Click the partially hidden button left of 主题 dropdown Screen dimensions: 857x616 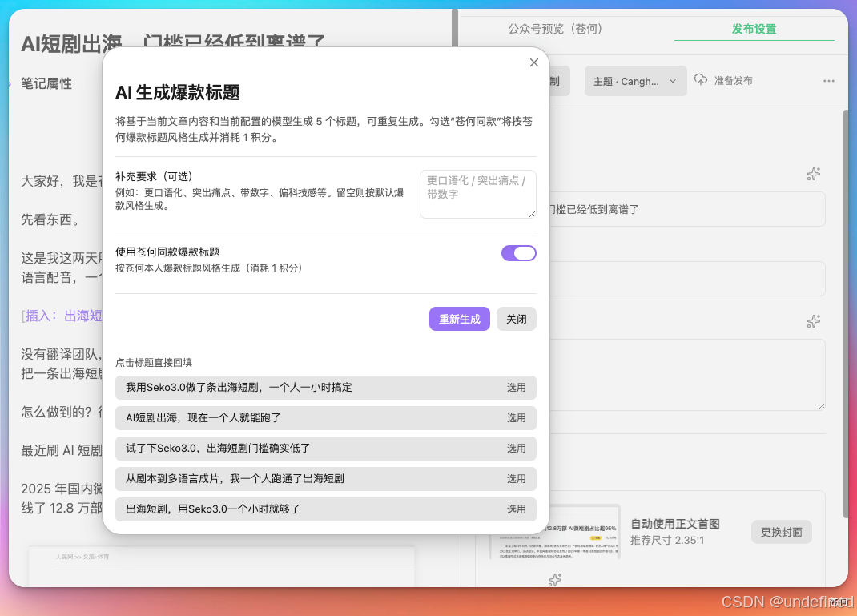click(560, 82)
